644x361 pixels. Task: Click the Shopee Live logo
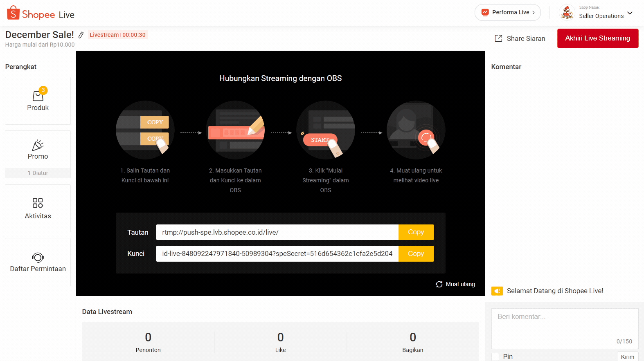pyautogui.click(x=41, y=13)
